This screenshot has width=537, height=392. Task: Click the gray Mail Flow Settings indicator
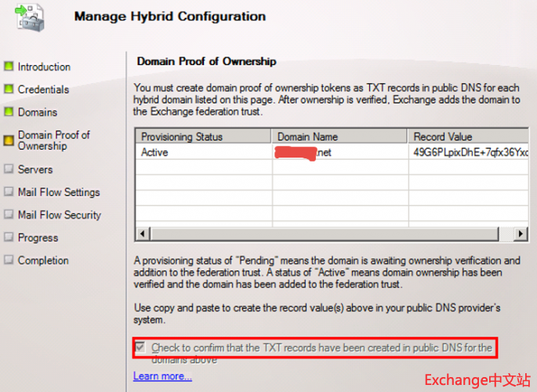(9, 192)
